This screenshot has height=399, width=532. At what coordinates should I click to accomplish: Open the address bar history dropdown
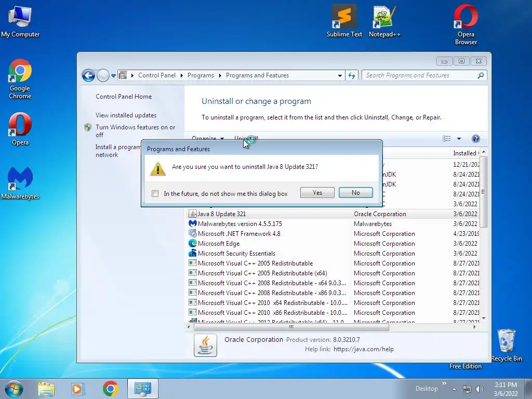[x=340, y=76]
